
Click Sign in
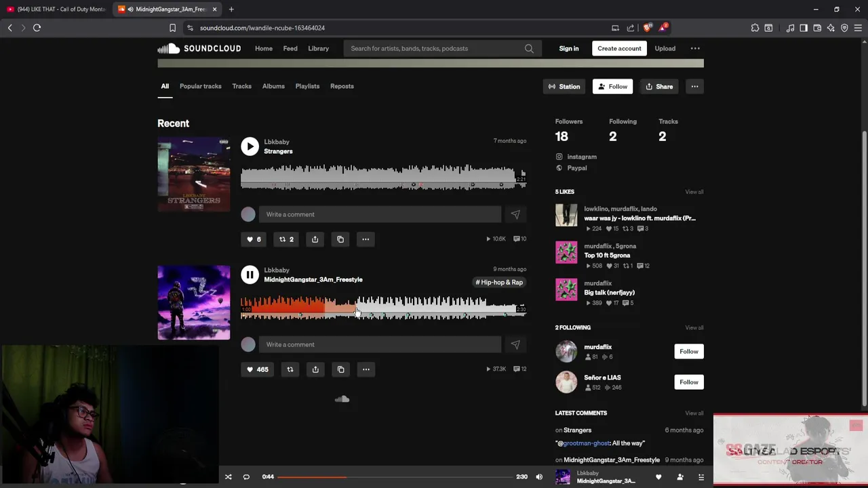pyautogui.click(x=569, y=48)
